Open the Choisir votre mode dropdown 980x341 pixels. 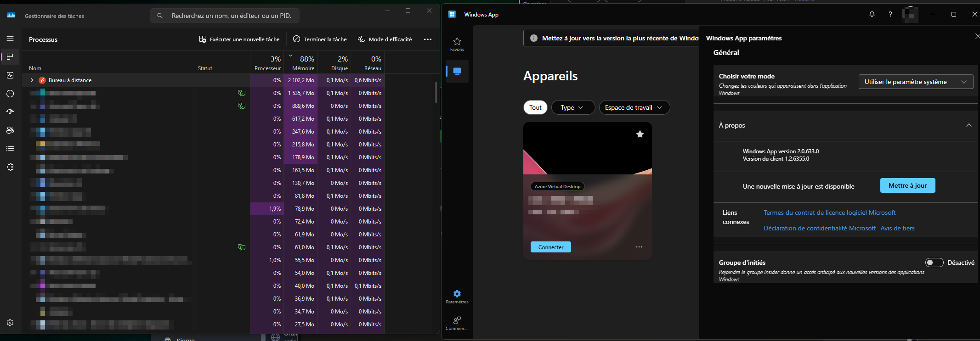tap(916, 82)
